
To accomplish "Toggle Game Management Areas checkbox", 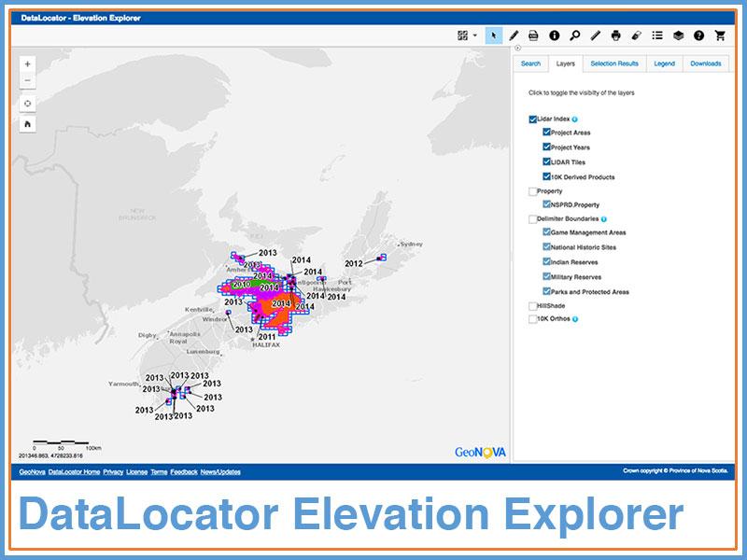I will (x=547, y=231).
